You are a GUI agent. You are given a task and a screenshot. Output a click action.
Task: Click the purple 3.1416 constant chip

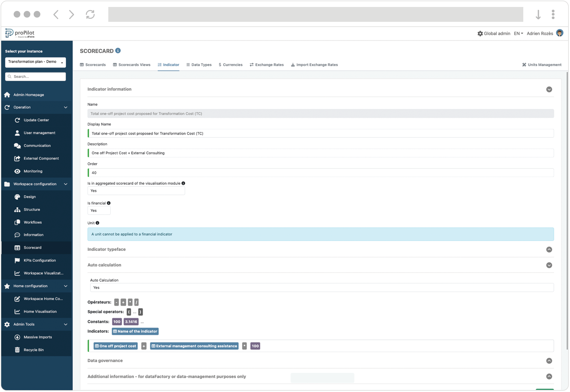tap(131, 322)
